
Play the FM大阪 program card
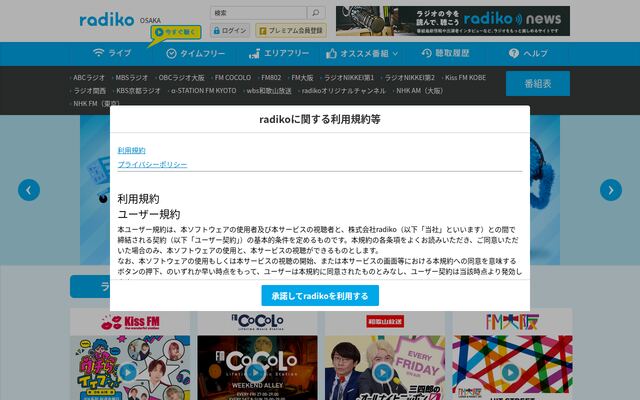[x=510, y=372]
